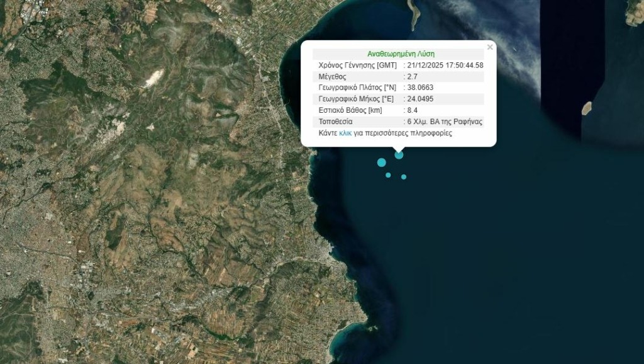Click the small rightmost epicenter marker
The height and width of the screenshot is (364, 644).
point(404,177)
